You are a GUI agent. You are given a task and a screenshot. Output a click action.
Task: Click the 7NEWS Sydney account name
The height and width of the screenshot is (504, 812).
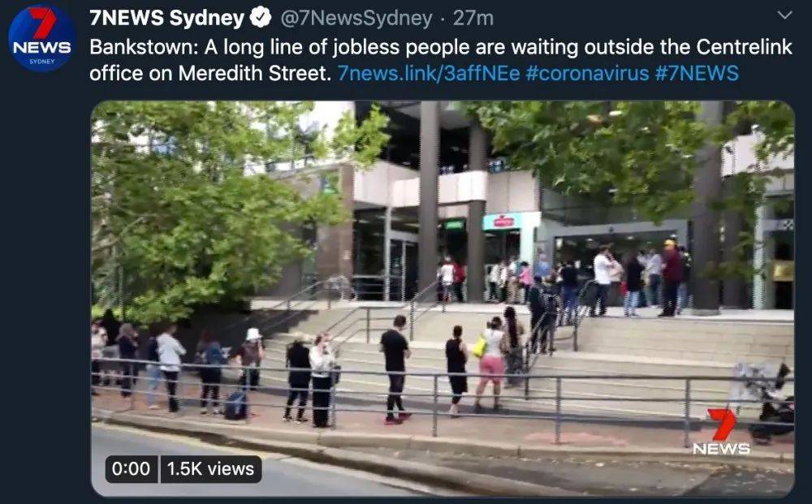point(166,18)
